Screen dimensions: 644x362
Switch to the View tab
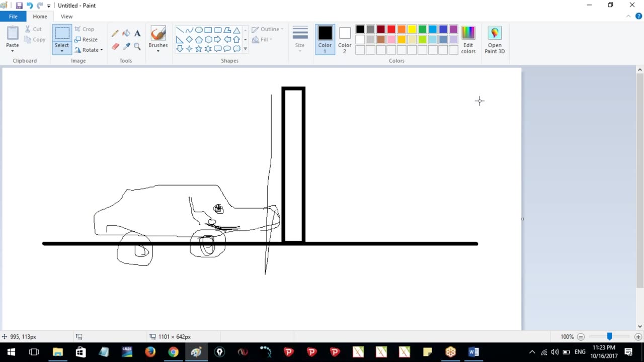[x=66, y=17]
